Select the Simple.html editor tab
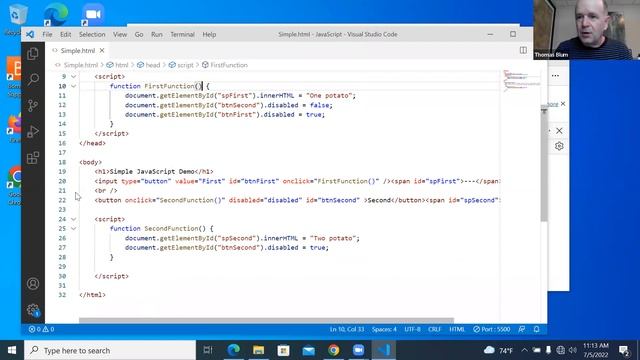 coord(78,50)
